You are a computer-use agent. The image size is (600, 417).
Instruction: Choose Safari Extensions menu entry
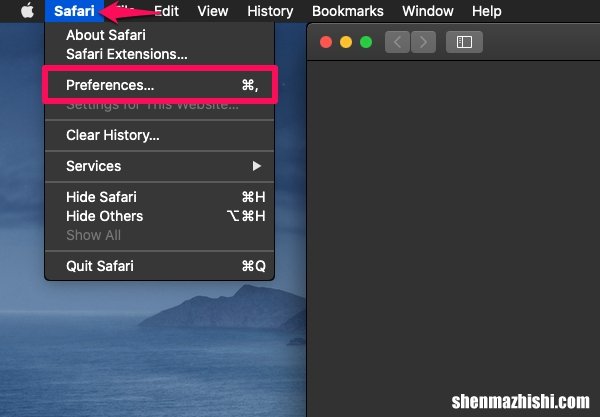point(160,54)
